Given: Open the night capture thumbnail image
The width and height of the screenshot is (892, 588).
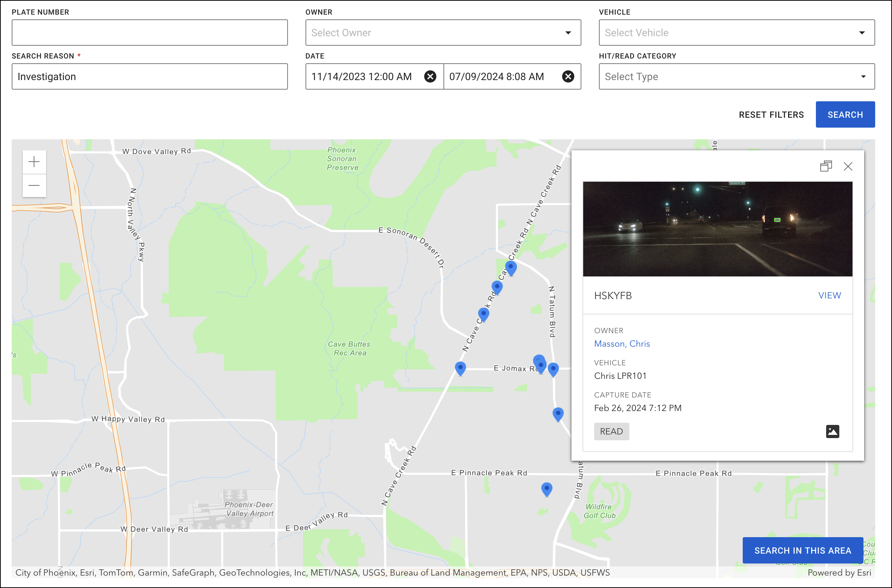Looking at the screenshot, I should [717, 229].
